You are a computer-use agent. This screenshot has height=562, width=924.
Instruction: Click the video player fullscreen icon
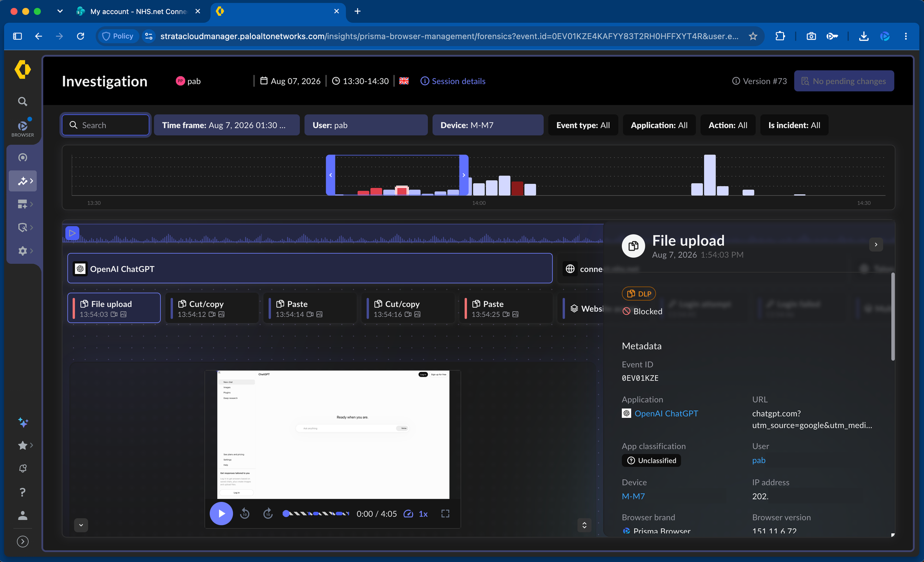point(445,513)
